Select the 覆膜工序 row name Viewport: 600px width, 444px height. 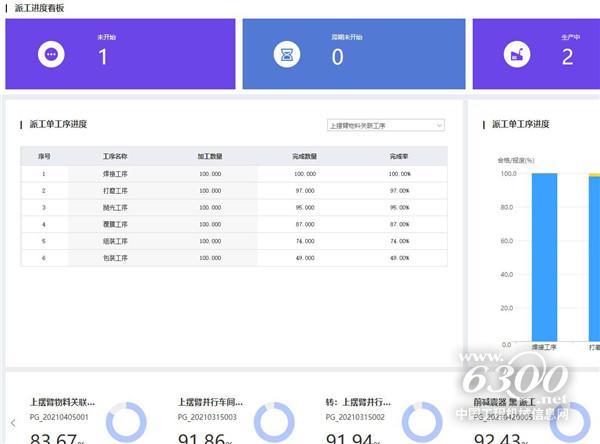(x=115, y=224)
